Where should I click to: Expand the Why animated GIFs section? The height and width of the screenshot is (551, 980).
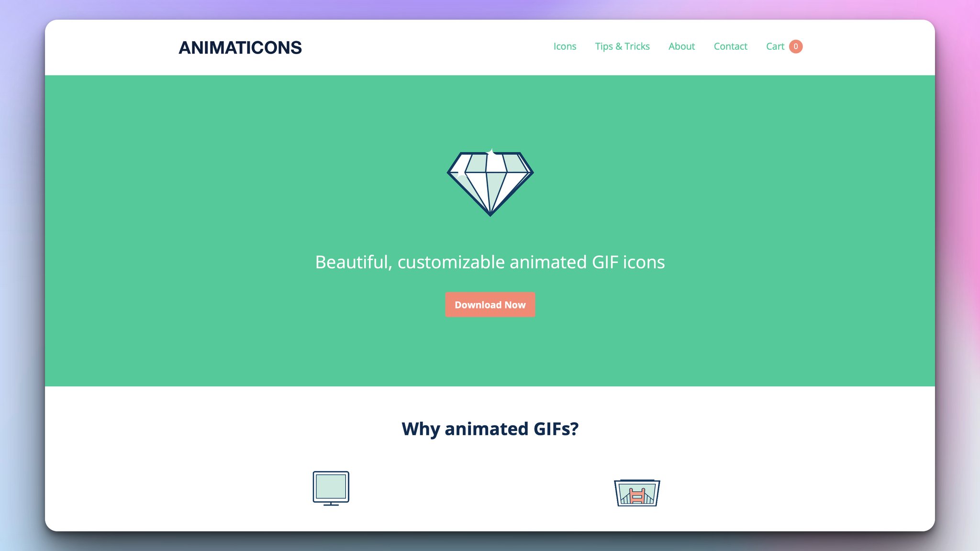[490, 429]
